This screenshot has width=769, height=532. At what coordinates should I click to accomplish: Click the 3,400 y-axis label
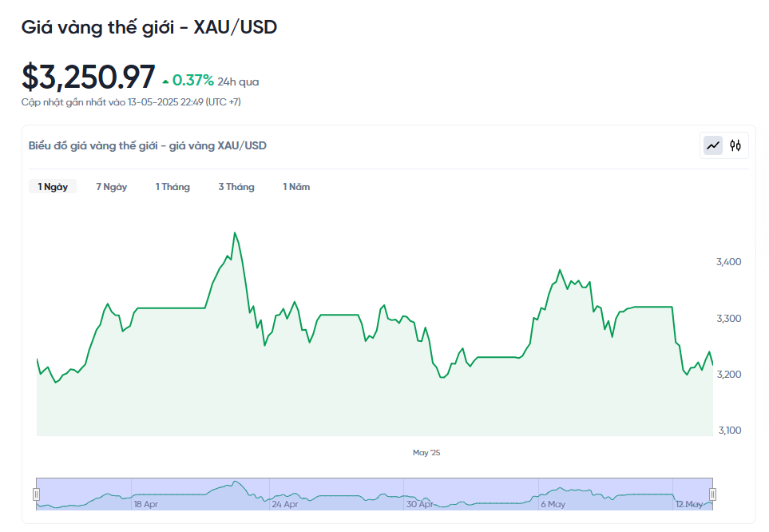tap(730, 262)
